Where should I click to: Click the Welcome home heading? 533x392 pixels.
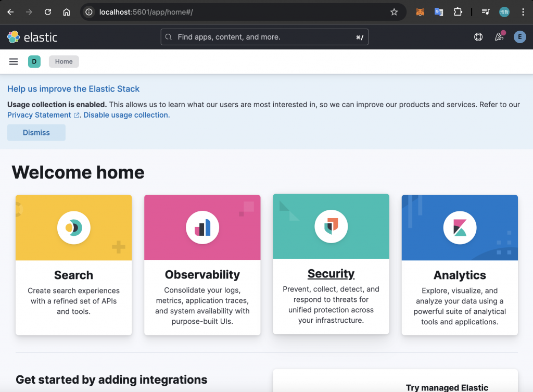tap(78, 172)
